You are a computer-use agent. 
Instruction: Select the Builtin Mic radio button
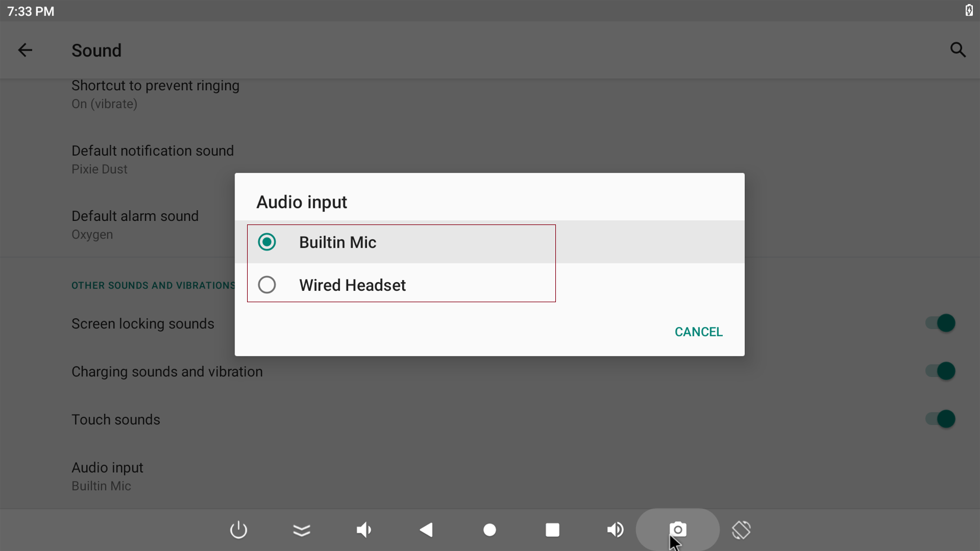coord(267,242)
